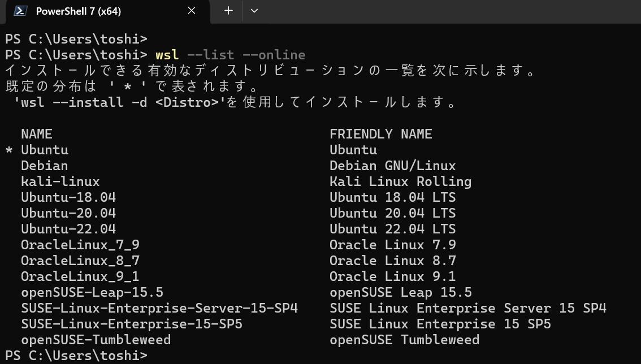
Task: Click the FRIENDLY NAME column header
Action: (380, 134)
